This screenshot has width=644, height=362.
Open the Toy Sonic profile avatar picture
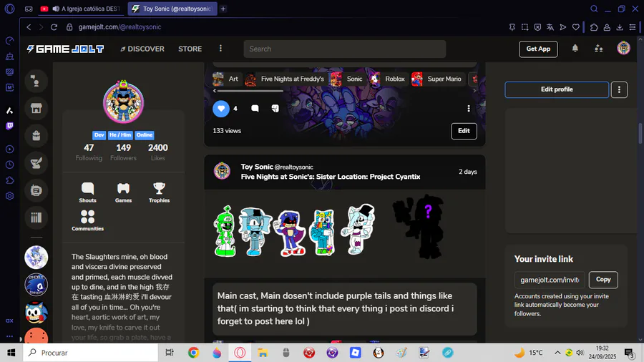[x=123, y=102]
